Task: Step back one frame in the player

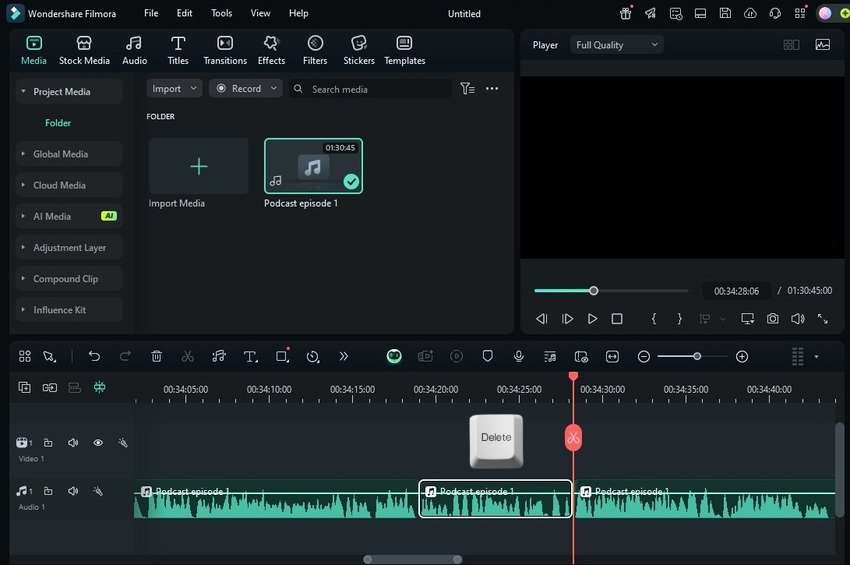Action: pyautogui.click(x=542, y=319)
